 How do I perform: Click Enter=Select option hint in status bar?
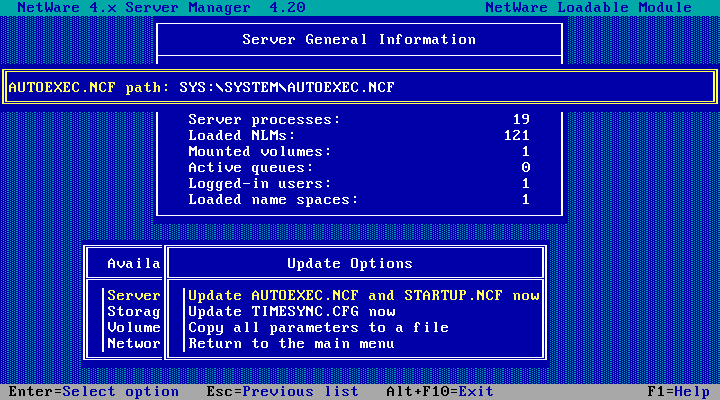(94, 392)
